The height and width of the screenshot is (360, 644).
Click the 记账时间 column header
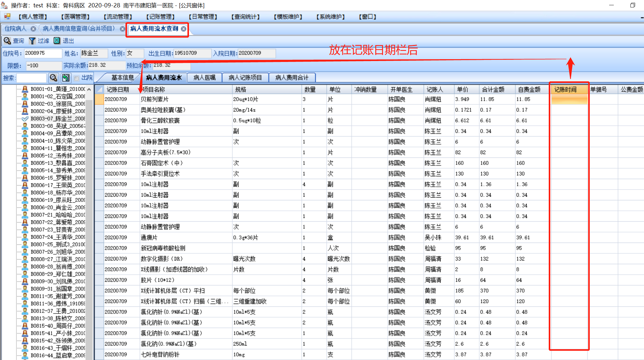pos(569,89)
